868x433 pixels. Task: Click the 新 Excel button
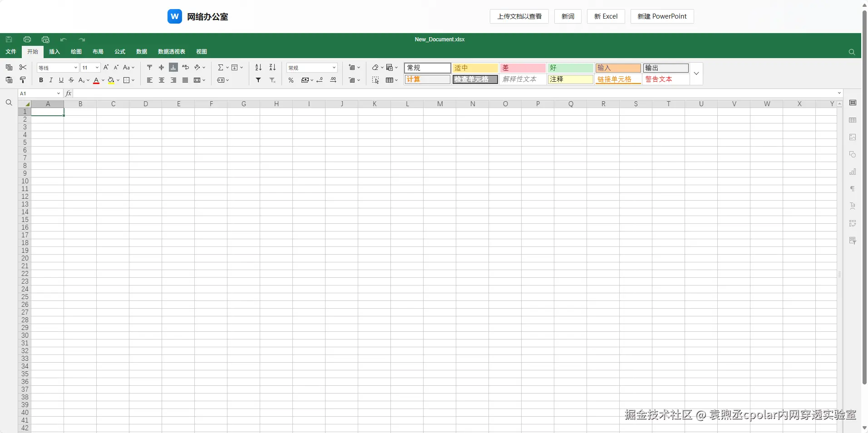point(606,16)
